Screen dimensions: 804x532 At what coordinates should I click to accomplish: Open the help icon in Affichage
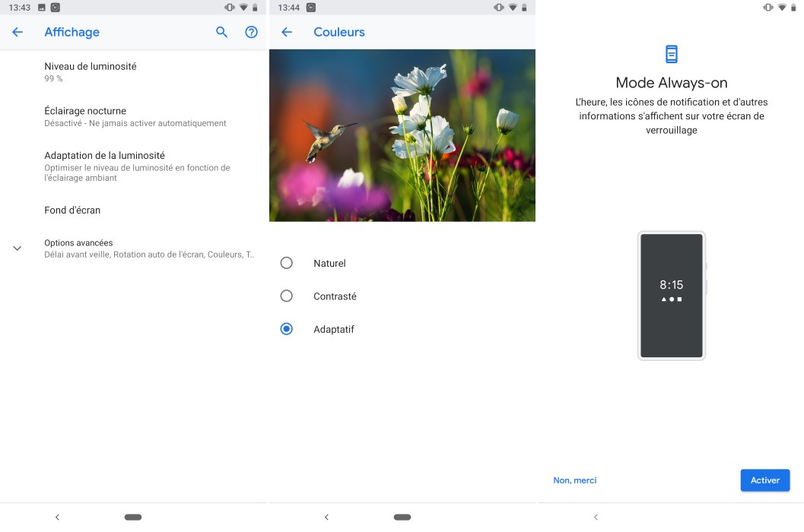click(251, 32)
